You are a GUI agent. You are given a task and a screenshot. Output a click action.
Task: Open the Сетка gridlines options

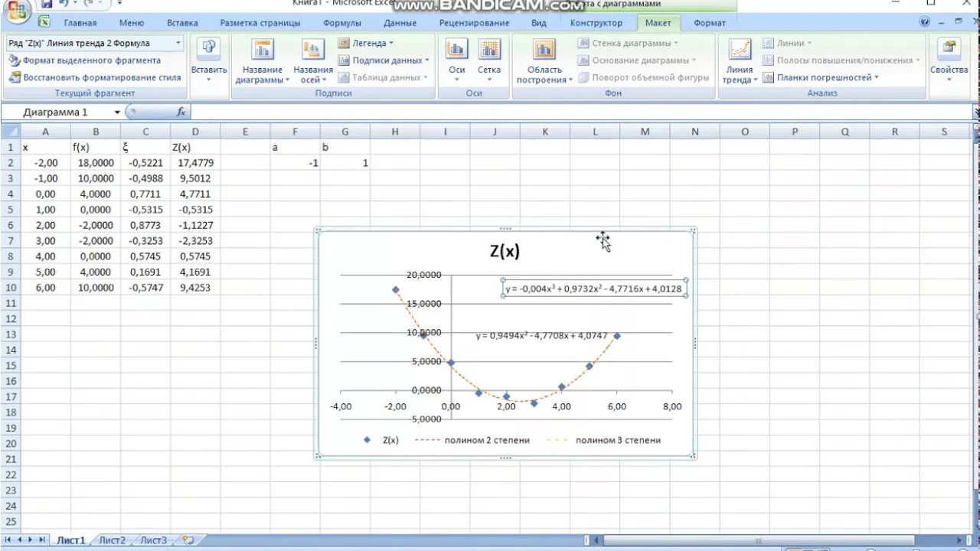point(489,60)
